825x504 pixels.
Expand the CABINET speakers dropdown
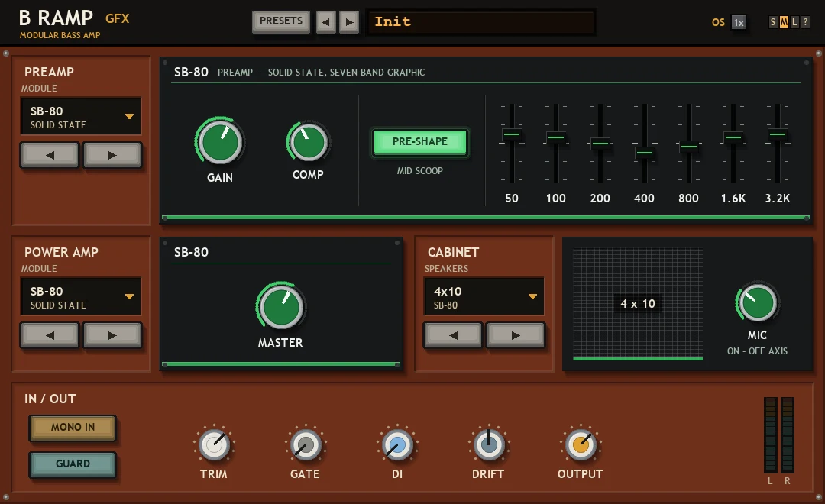(484, 297)
